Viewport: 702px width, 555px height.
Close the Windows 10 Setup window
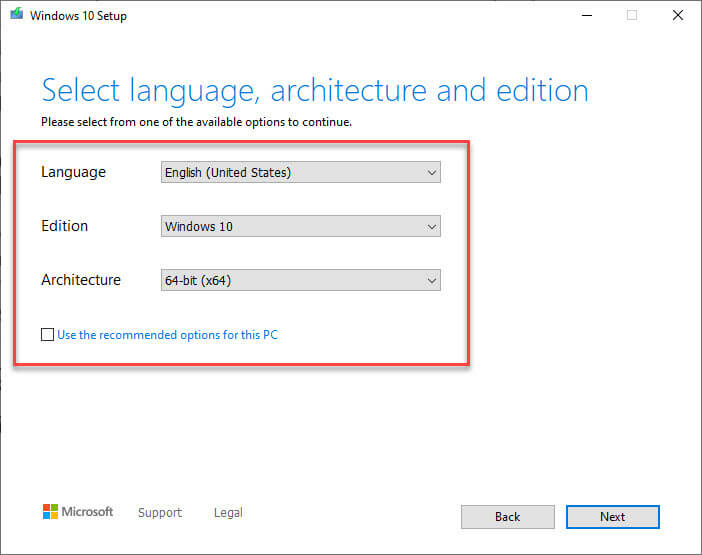tap(678, 16)
